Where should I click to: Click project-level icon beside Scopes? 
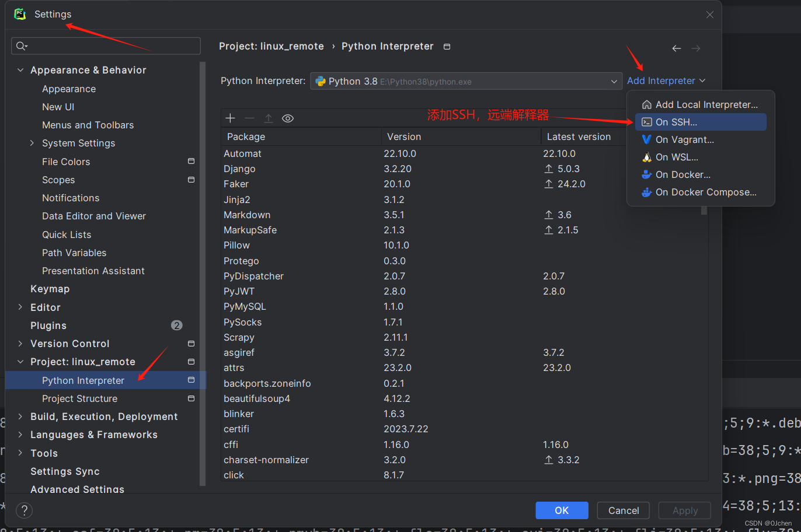(191, 180)
